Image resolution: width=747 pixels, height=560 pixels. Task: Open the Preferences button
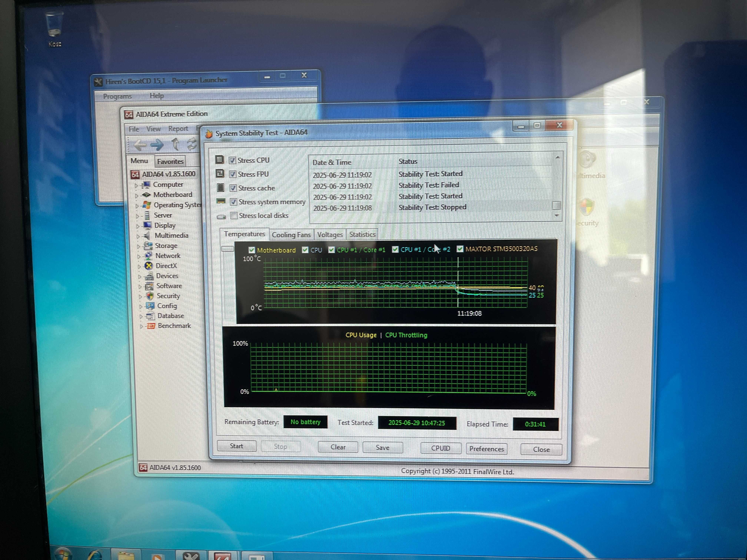[x=487, y=449]
